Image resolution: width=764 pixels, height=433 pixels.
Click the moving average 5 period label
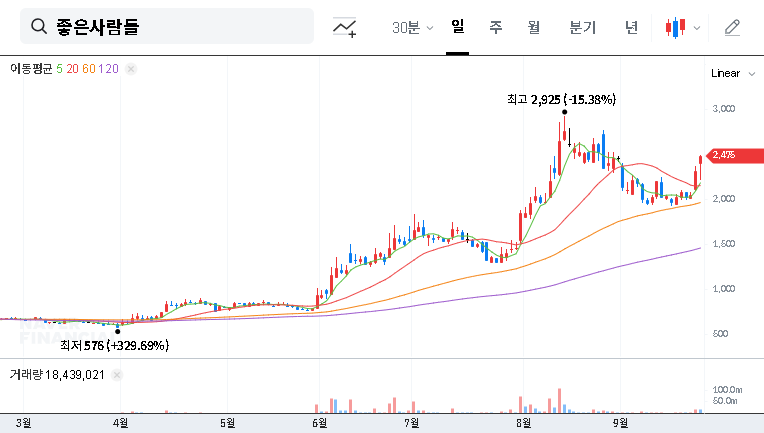[59, 69]
